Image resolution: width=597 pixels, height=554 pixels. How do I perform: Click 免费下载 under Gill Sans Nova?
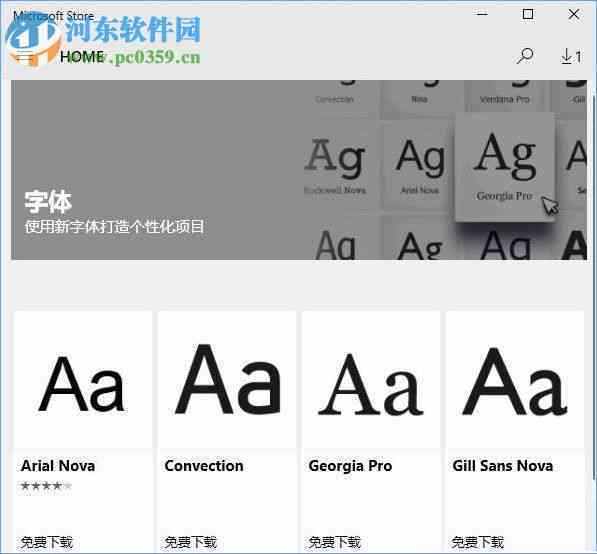[478, 542]
